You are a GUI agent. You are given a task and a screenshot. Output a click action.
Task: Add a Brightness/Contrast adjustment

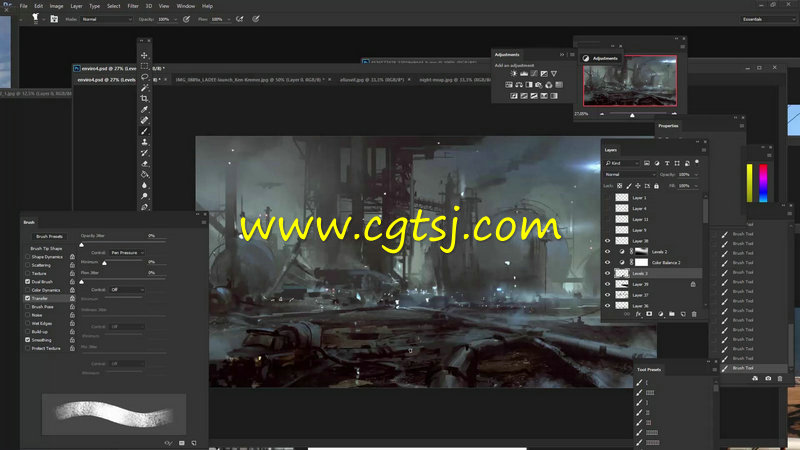pyautogui.click(x=514, y=74)
